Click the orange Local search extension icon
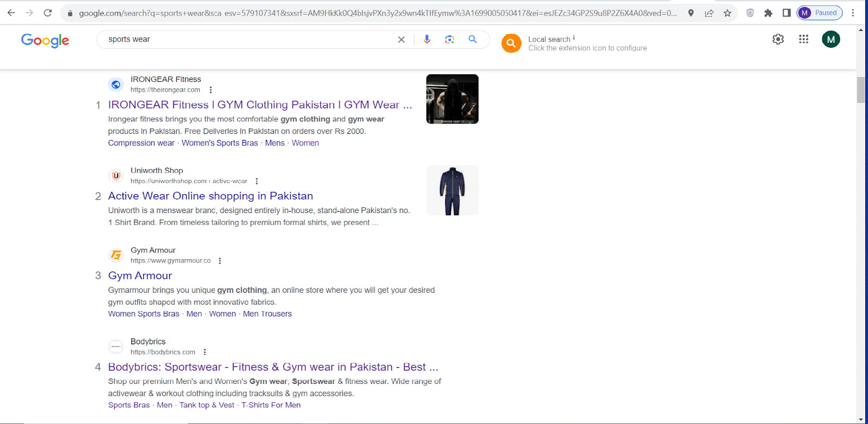 [x=511, y=43]
